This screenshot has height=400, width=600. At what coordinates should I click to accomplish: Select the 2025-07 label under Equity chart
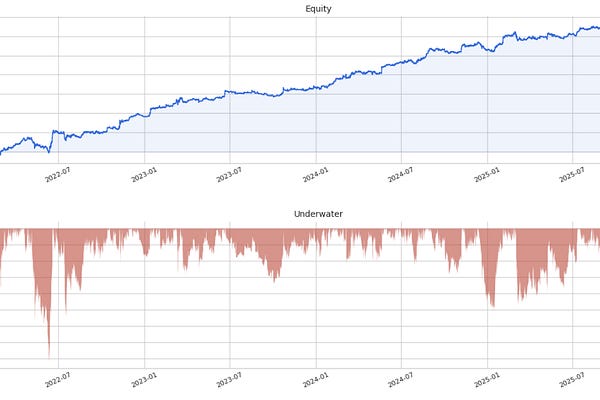click(572, 175)
